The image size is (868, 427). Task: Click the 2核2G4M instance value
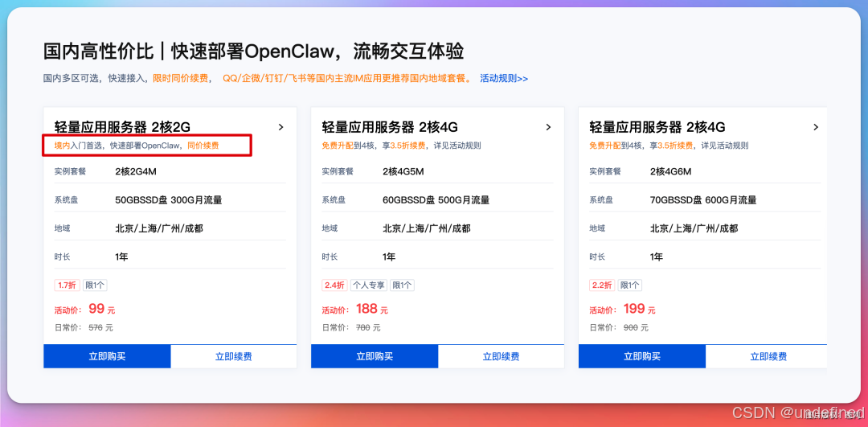[136, 171]
